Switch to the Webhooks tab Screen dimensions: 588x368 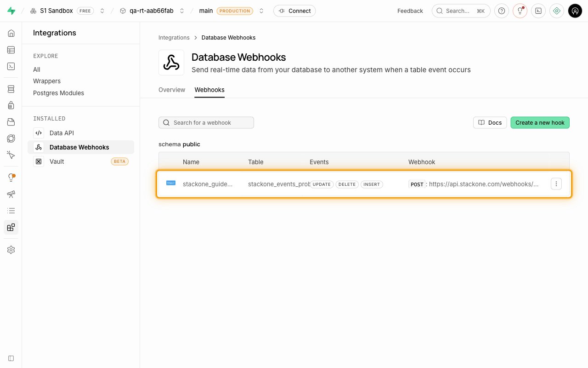pos(209,90)
